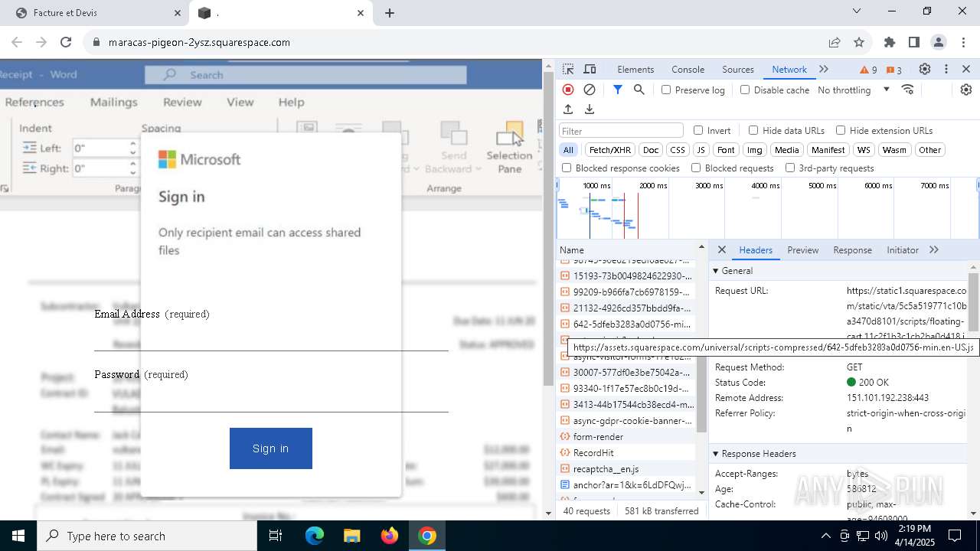Screen dimensions: 980x551
Task: Stop recording network log
Action: (568, 90)
